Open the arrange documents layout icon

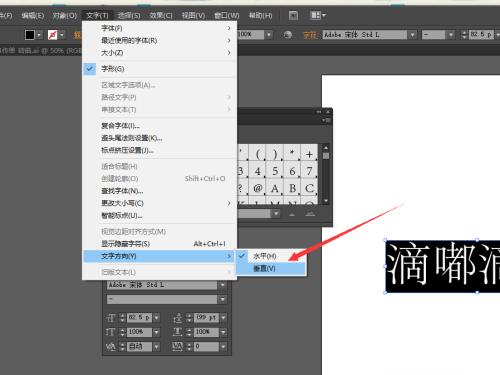coord(318,15)
